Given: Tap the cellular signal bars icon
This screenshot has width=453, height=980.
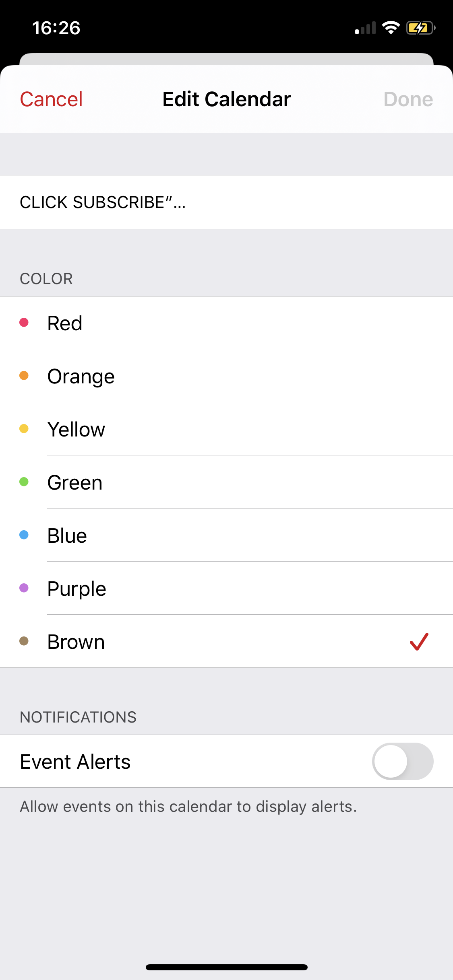Looking at the screenshot, I should (x=365, y=28).
